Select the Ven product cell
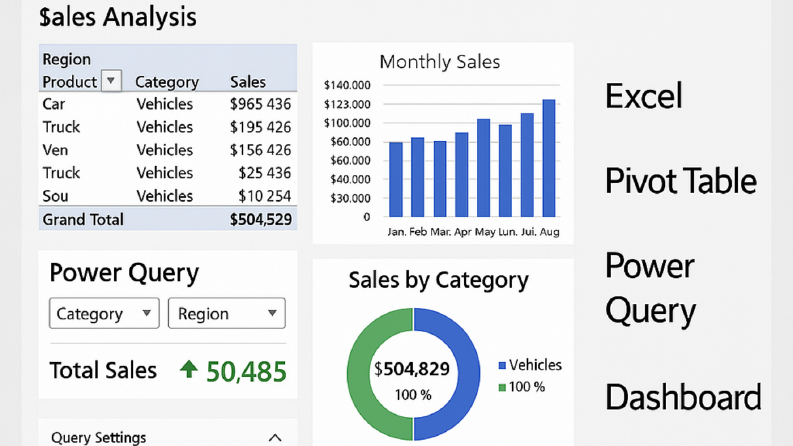The height and width of the screenshot is (446, 793). click(x=55, y=150)
